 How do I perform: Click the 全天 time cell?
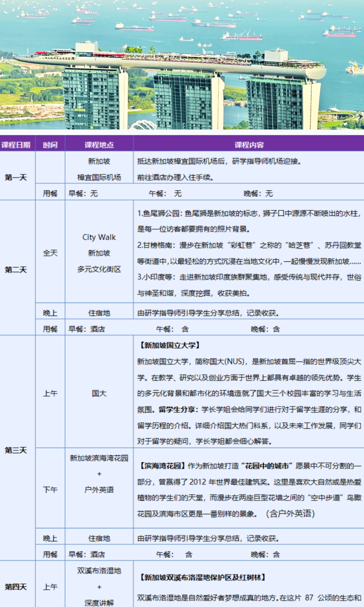(50, 253)
